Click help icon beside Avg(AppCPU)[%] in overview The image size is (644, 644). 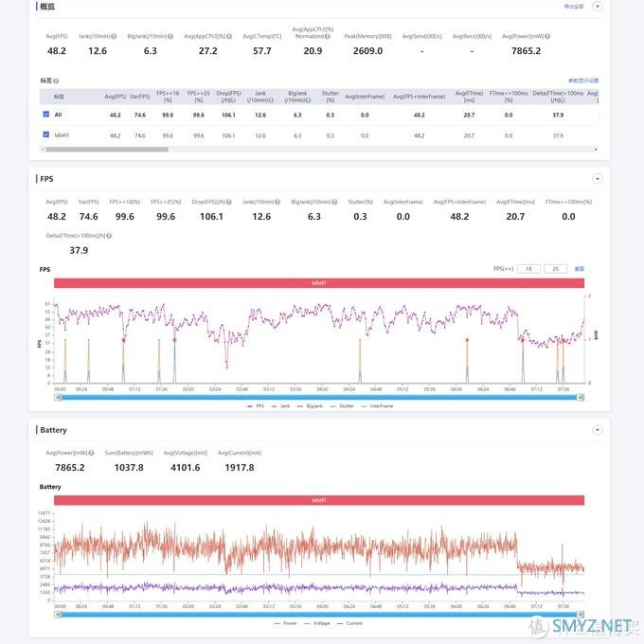[229, 37]
